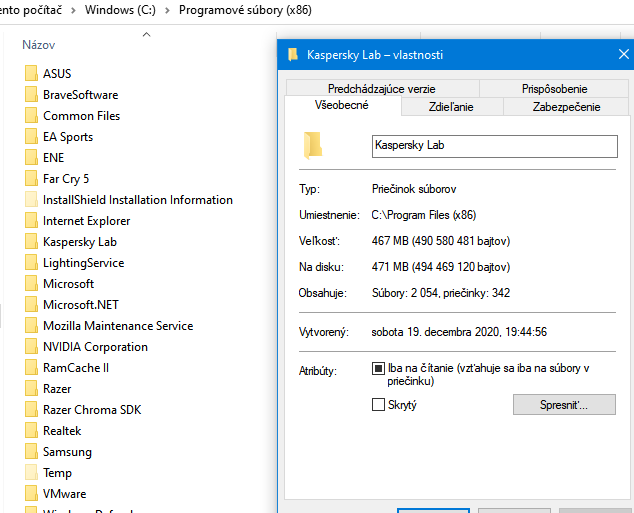Switch to the Zdieľanie tab
The image size is (634, 513).
[452, 107]
